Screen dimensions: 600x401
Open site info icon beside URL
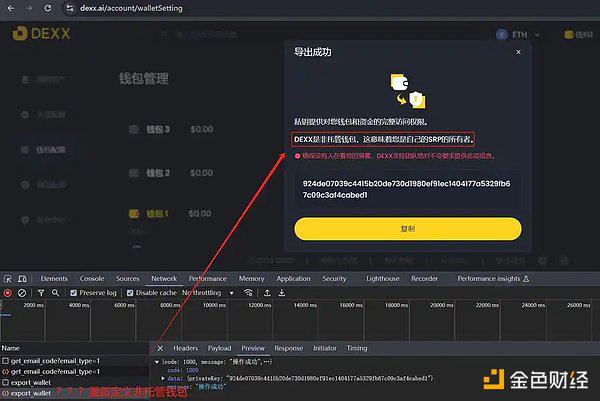coord(70,8)
